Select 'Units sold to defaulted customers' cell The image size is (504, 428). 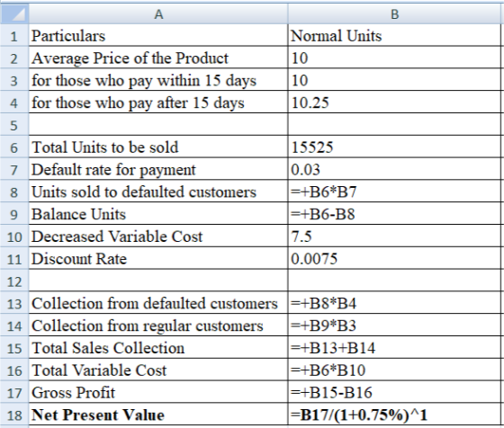tap(158, 192)
